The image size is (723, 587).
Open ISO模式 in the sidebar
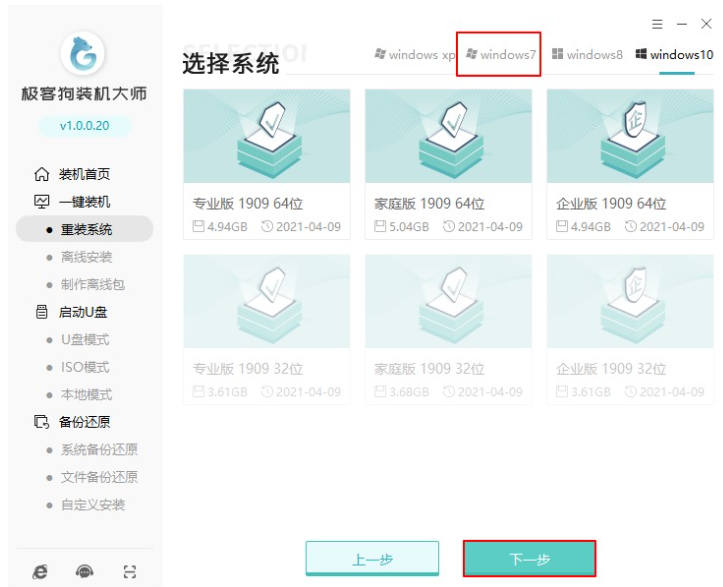(85, 367)
